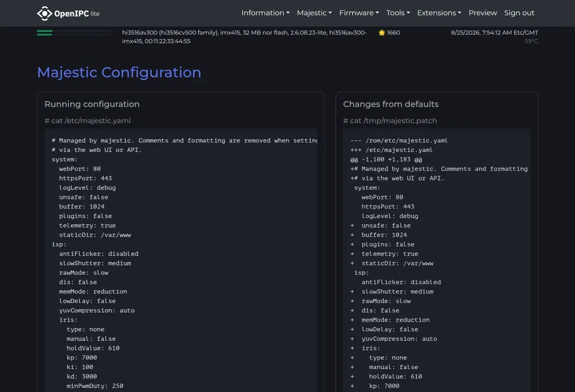The image size is (575, 392).
Task: Click the '# cat /etc/majestic.yaml' command text
Action: point(88,121)
